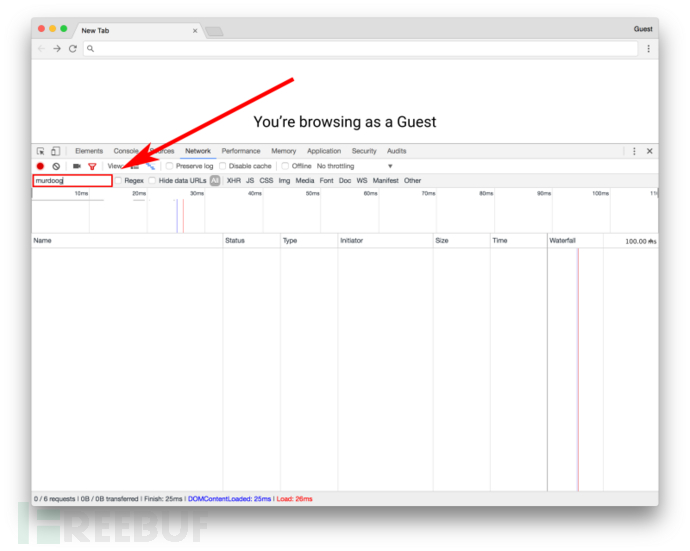Open a new browser tab

tap(214, 31)
